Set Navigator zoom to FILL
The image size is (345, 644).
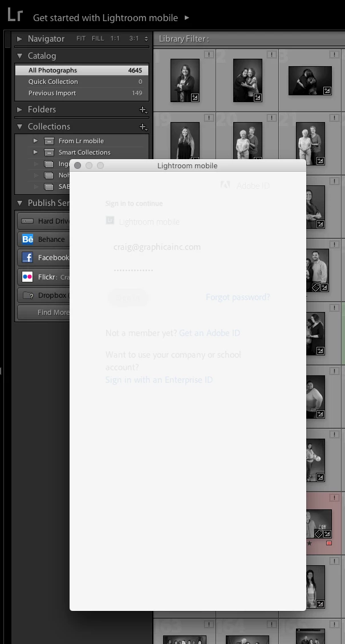pos(98,39)
